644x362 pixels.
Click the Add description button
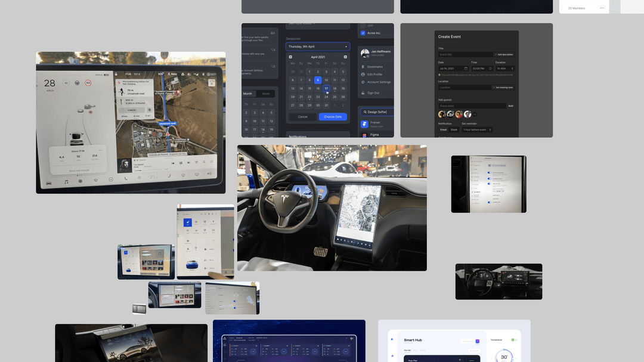504,55
